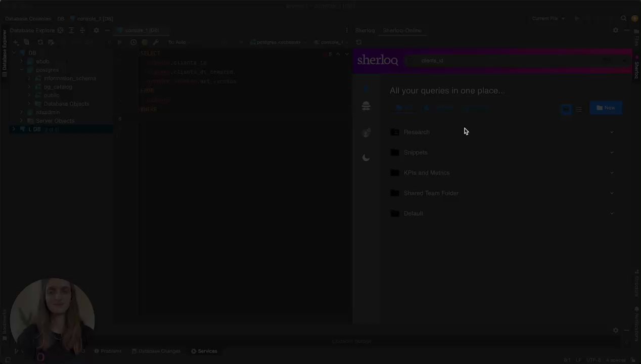Expand the Shared Team Folder chevron
Screen dimensions: 641x364
tap(612, 193)
